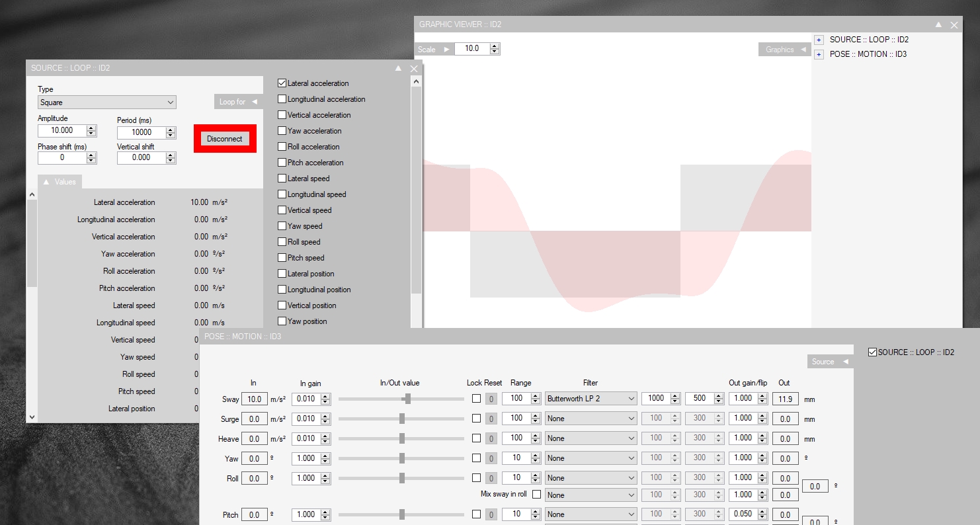
Task: Click the Disconnect button
Action: pos(225,139)
